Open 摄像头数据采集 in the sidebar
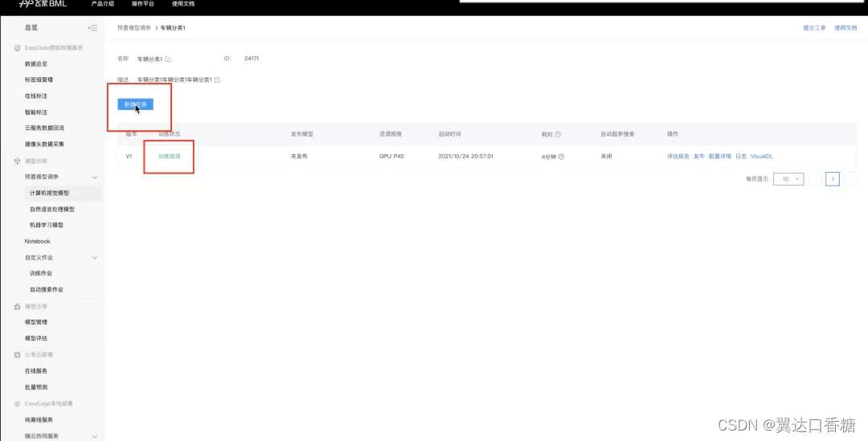The width and height of the screenshot is (868, 441). [44, 144]
